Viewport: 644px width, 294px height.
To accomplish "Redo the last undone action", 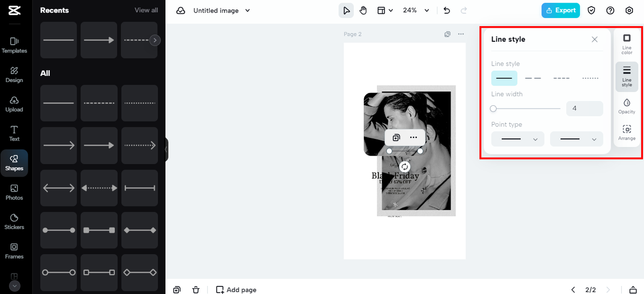I will point(463,10).
